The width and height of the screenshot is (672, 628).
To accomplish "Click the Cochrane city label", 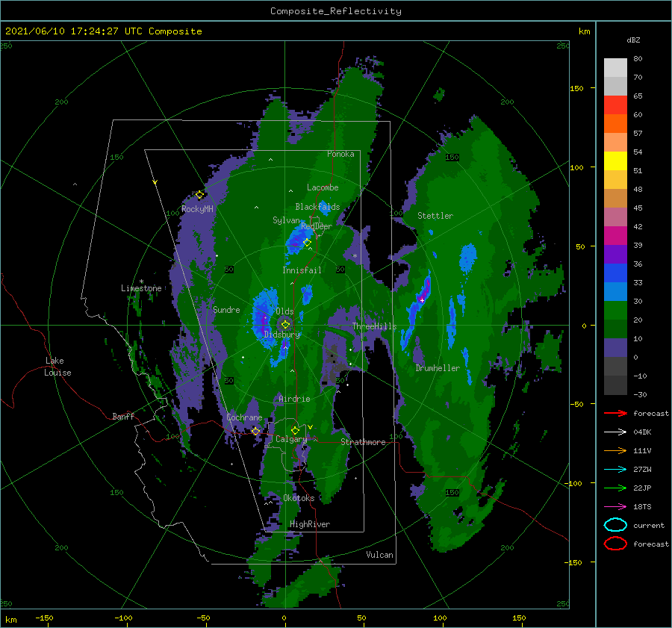I will [244, 417].
